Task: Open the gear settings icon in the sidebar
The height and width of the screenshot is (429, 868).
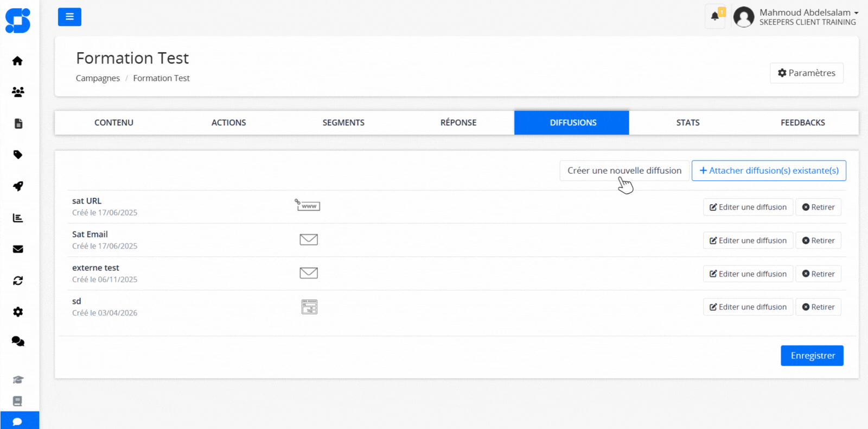Action: [x=17, y=312]
